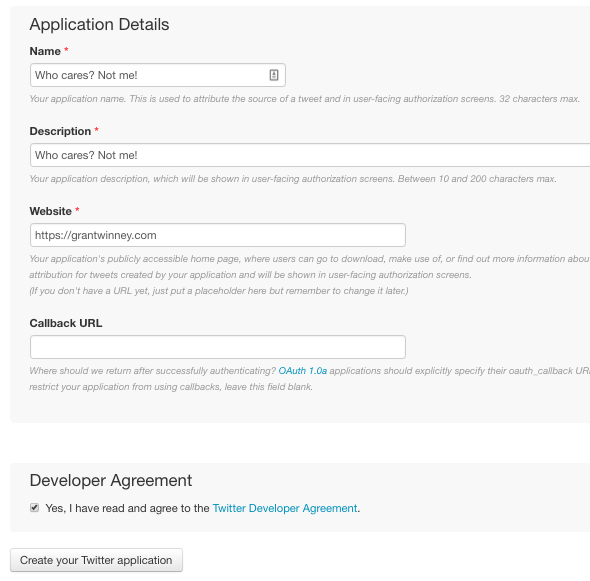Click the "Between 10 and 200 characters" hint
This screenshot has width=590, height=581.
tap(477, 179)
